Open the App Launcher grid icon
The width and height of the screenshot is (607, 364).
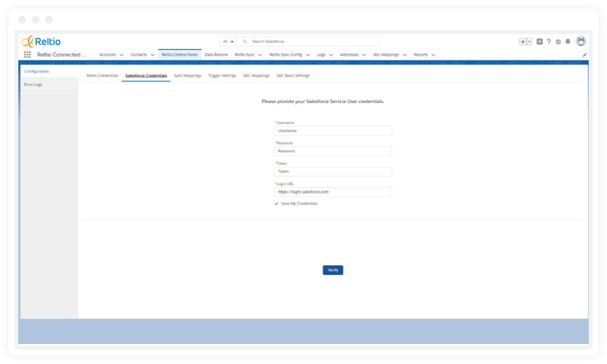pos(27,55)
